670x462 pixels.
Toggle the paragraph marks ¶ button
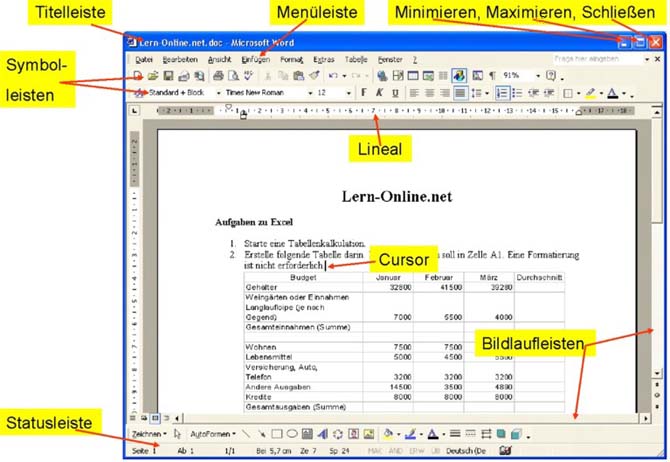click(492, 76)
